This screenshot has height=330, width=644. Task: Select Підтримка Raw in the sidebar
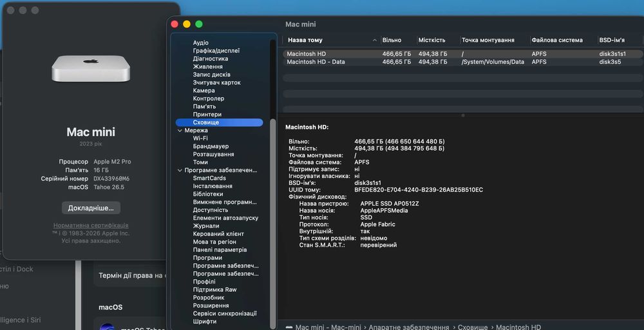[x=215, y=290]
